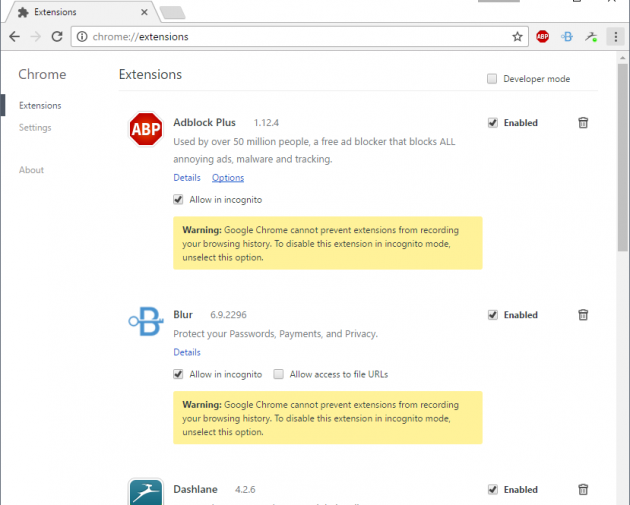The width and height of the screenshot is (630, 505).
Task: Click the forward navigation arrow
Action: 36,37
